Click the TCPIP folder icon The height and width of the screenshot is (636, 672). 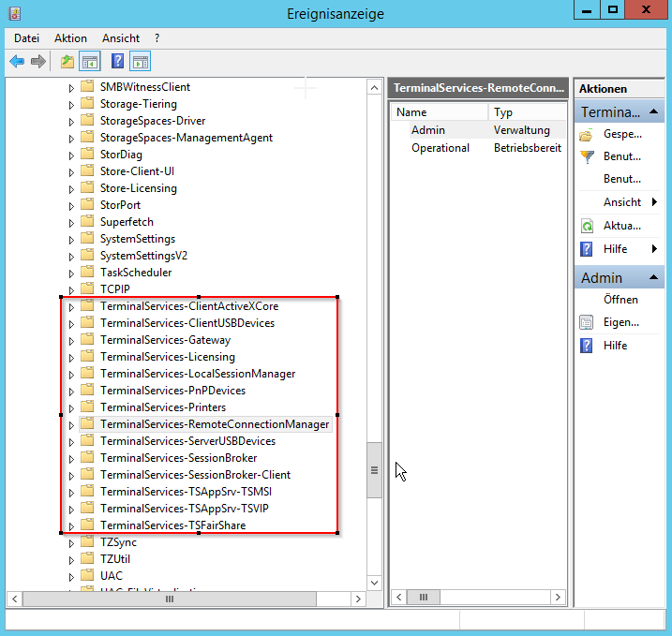click(x=87, y=288)
